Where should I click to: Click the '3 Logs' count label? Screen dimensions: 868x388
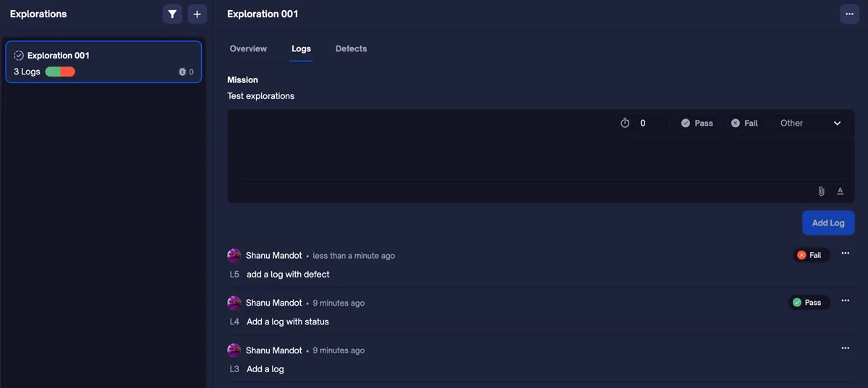coord(27,72)
